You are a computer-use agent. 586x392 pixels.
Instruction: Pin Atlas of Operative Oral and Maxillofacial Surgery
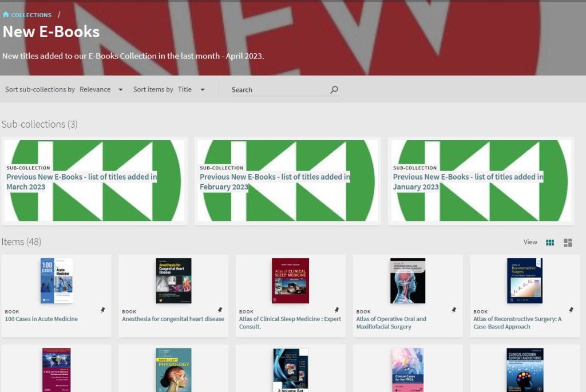tap(454, 310)
